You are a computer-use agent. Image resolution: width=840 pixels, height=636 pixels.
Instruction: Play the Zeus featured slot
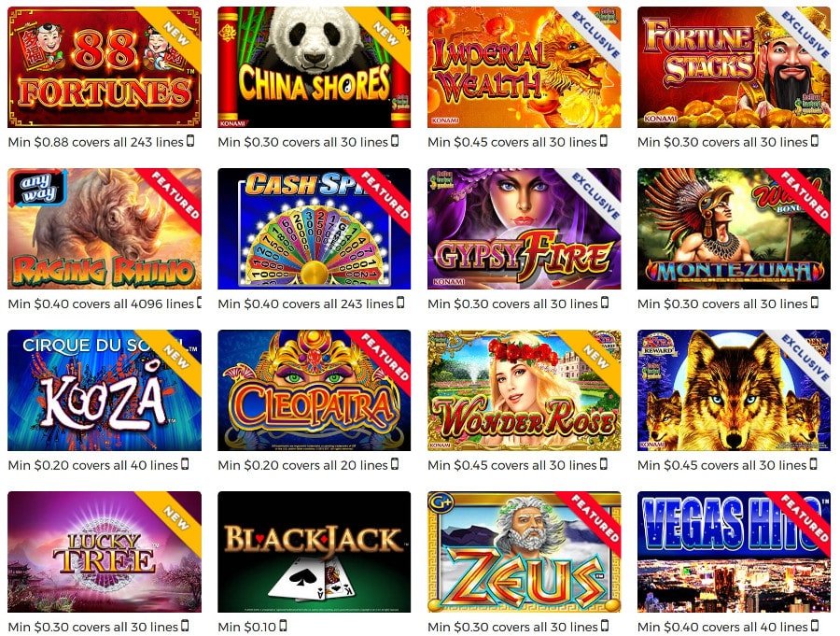pyautogui.click(x=524, y=552)
